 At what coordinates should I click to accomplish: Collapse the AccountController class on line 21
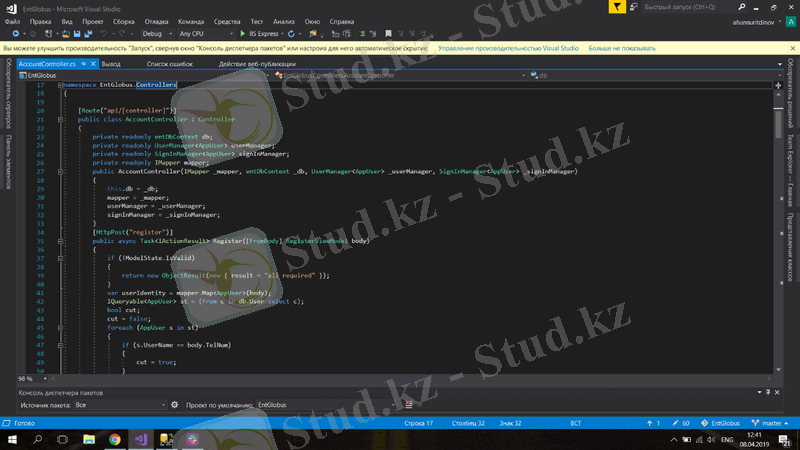click(x=60, y=119)
